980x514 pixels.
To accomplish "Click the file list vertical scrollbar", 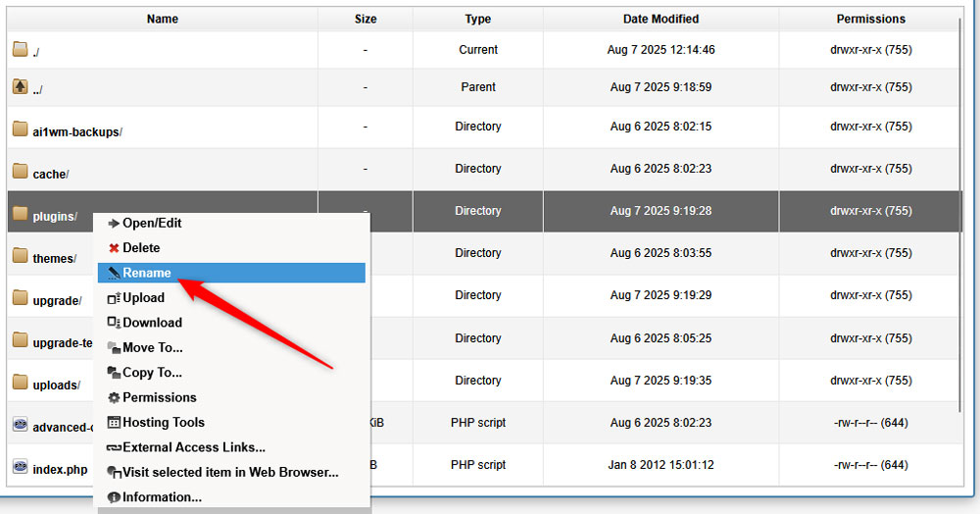I will pyautogui.click(x=961, y=216).
